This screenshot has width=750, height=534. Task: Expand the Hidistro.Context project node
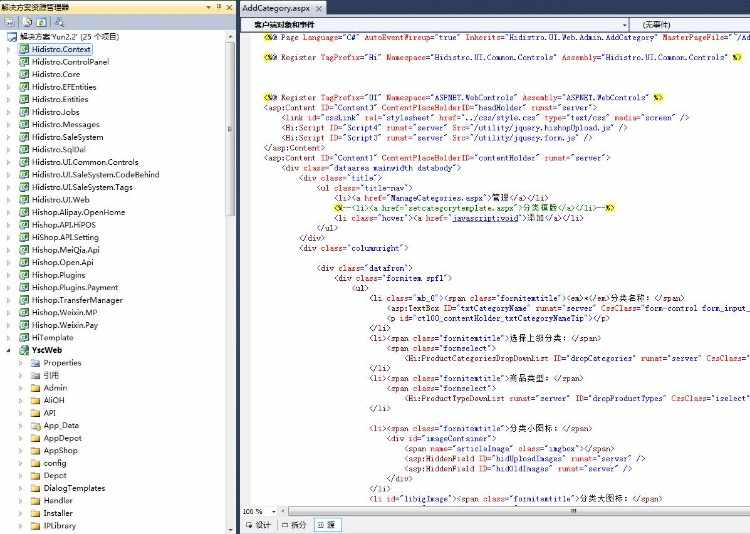(x=8, y=49)
